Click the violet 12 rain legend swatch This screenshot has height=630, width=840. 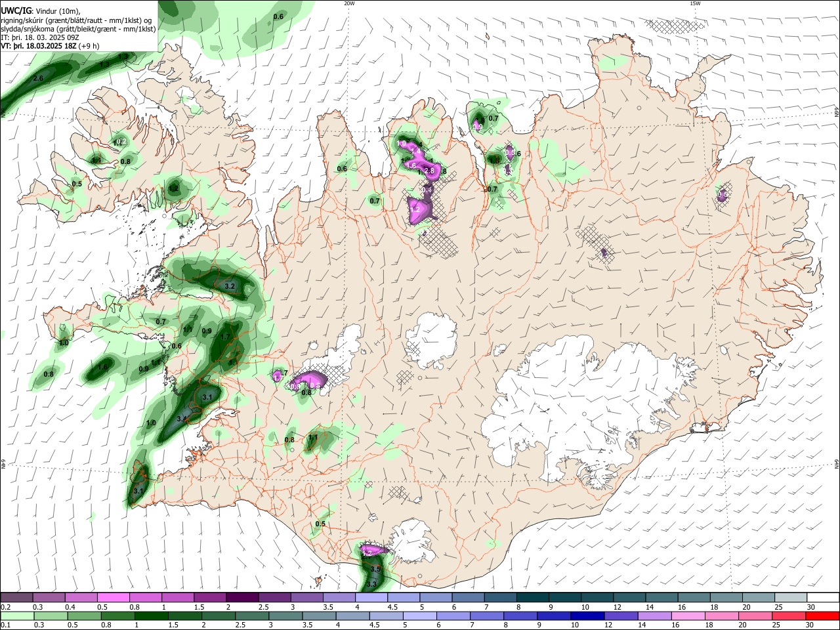tap(620, 616)
